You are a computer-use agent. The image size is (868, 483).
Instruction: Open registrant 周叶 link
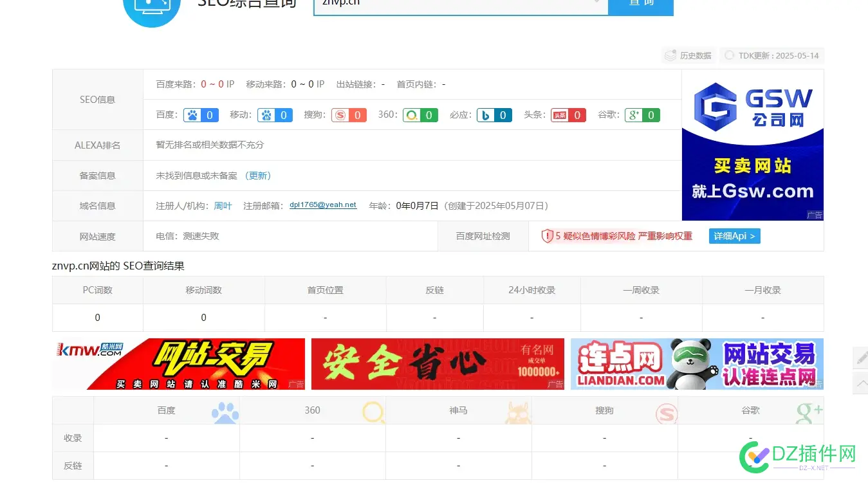pos(223,206)
